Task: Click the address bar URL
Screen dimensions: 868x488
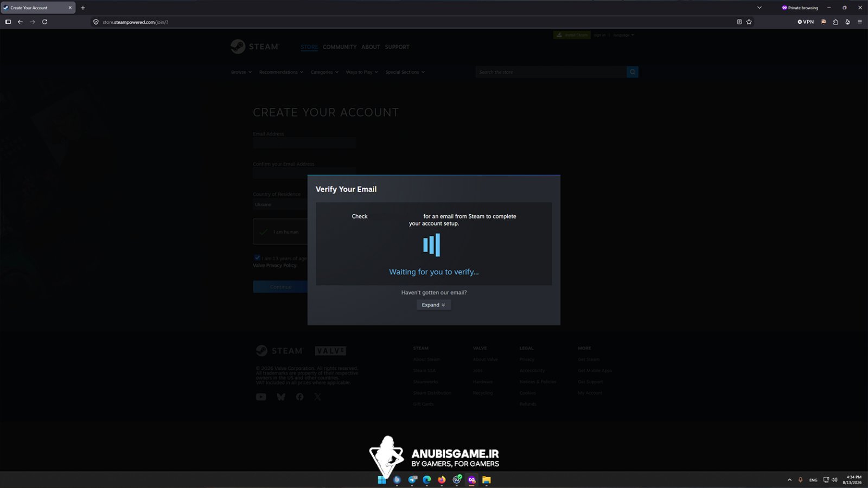Action: coord(136,22)
